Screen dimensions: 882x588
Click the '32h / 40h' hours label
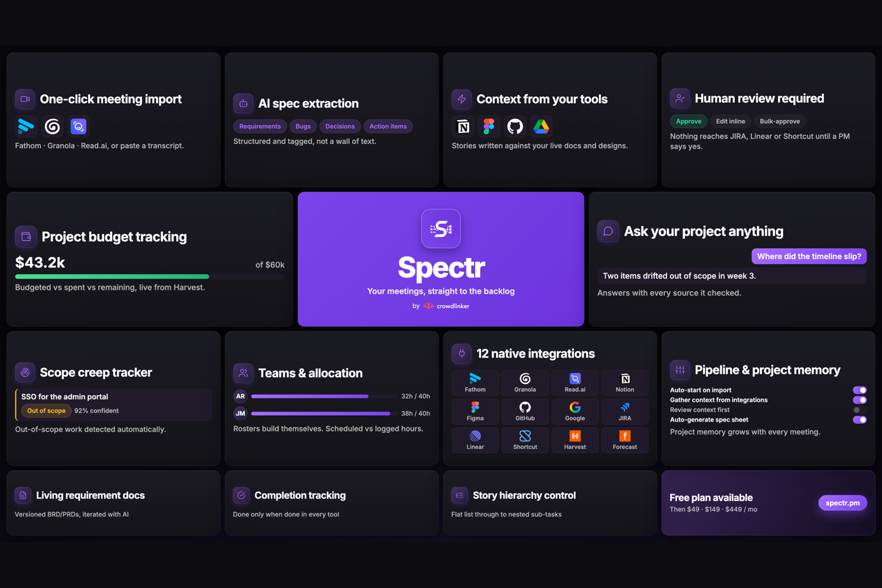coord(415,396)
